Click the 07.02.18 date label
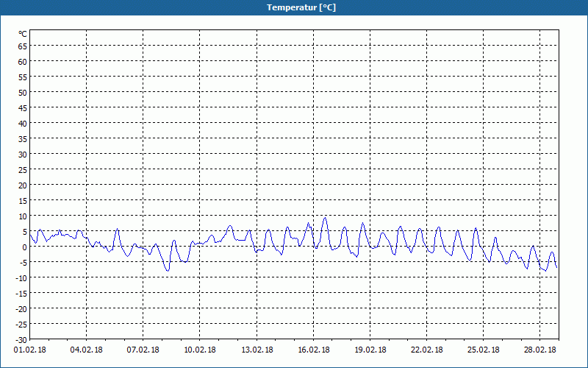The width and height of the screenshot is (588, 368). (x=143, y=350)
